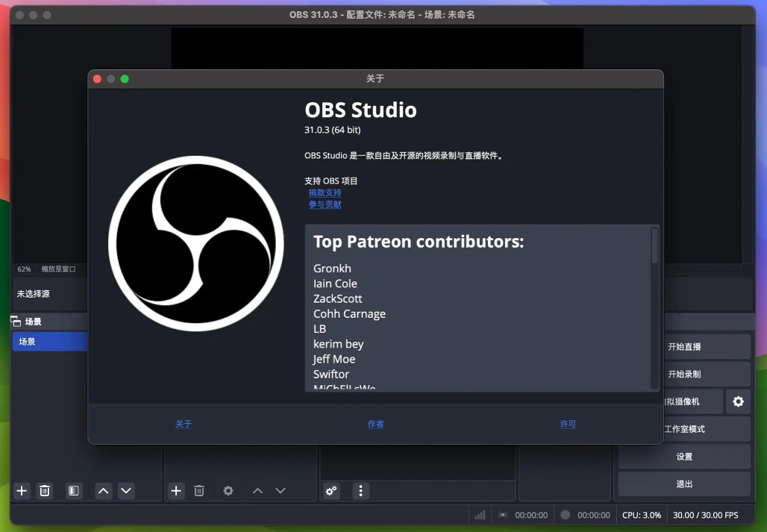767x532 pixels.
Task: Move the scene down with the arrow icon
Action: point(126,490)
